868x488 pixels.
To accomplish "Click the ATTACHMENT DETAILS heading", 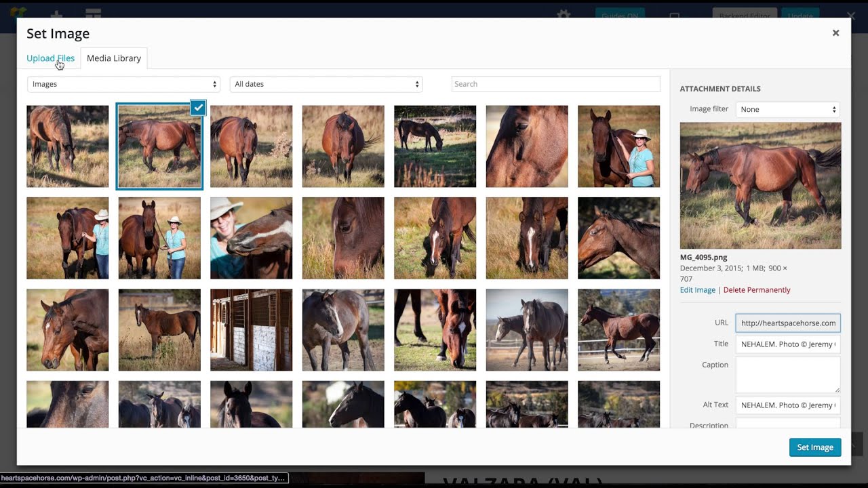I will pos(720,89).
